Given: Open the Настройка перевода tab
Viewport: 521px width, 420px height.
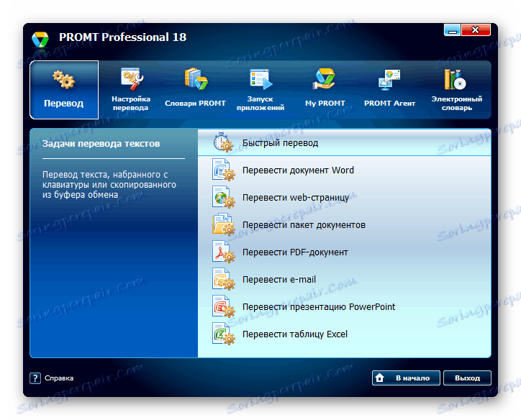Looking at the screenshot, I should point(131,90).
